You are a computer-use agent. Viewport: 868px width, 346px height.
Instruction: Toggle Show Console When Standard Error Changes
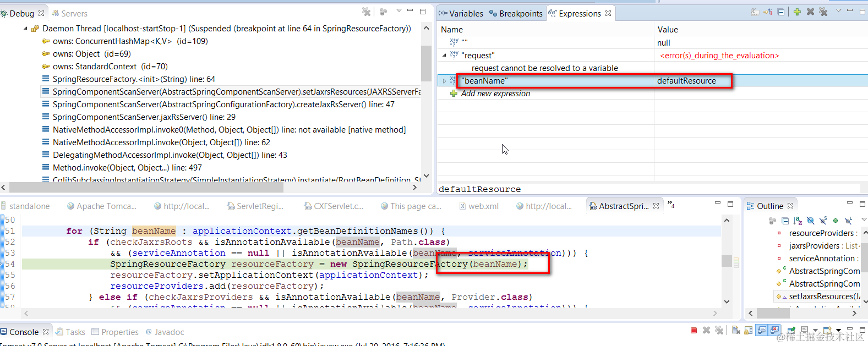(774, 330)
